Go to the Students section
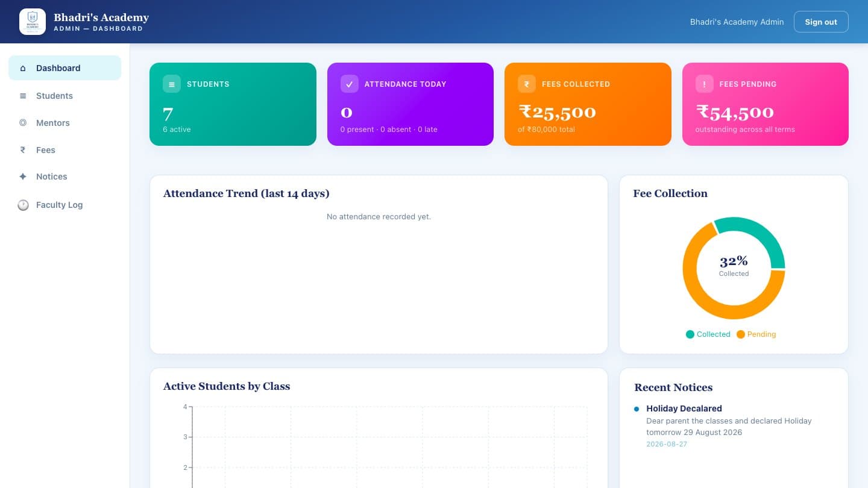 point(64,96)
